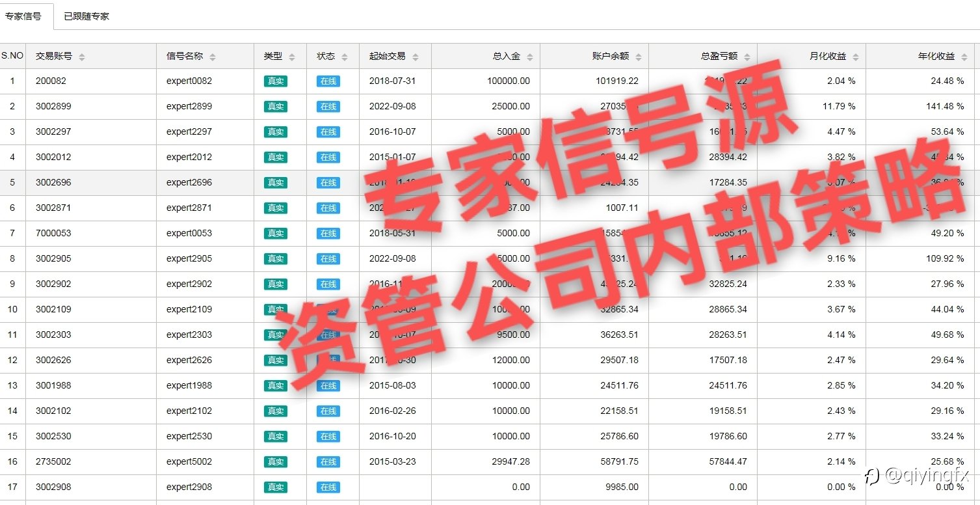This screenshot has width=980, height=505.
Task: Click account balance 9985.00
Action: click(x=622, y=487)
